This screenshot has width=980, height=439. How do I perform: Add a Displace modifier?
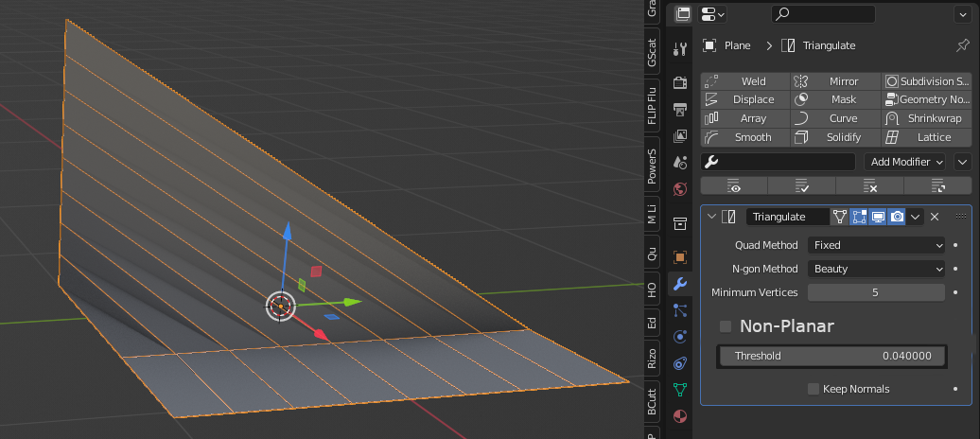(745, 99)
